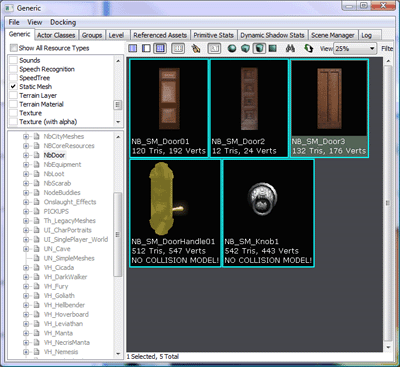
Task: Click the green refresh arrows icon
Action: click(309, 49)
